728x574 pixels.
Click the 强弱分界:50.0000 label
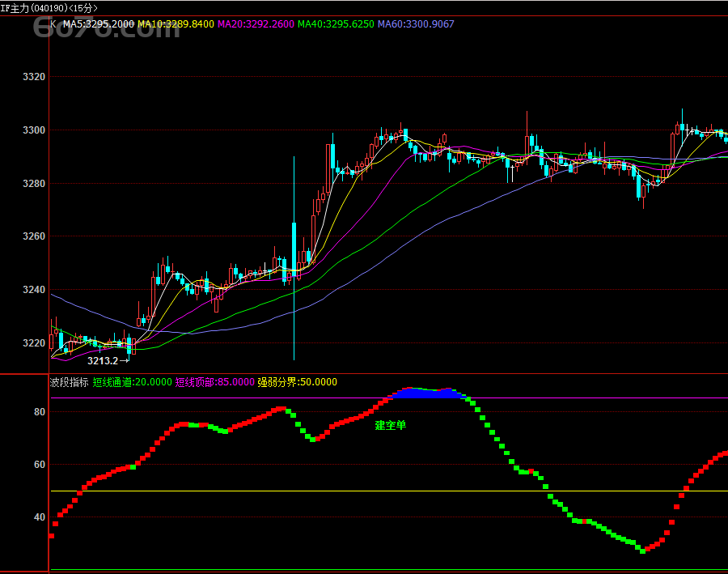297,382
